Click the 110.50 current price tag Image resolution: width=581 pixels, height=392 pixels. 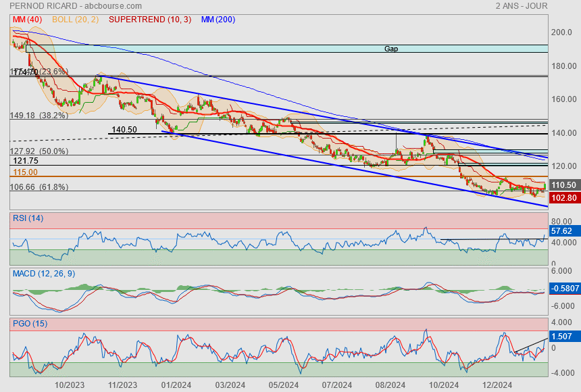click(x=564, y=185)
